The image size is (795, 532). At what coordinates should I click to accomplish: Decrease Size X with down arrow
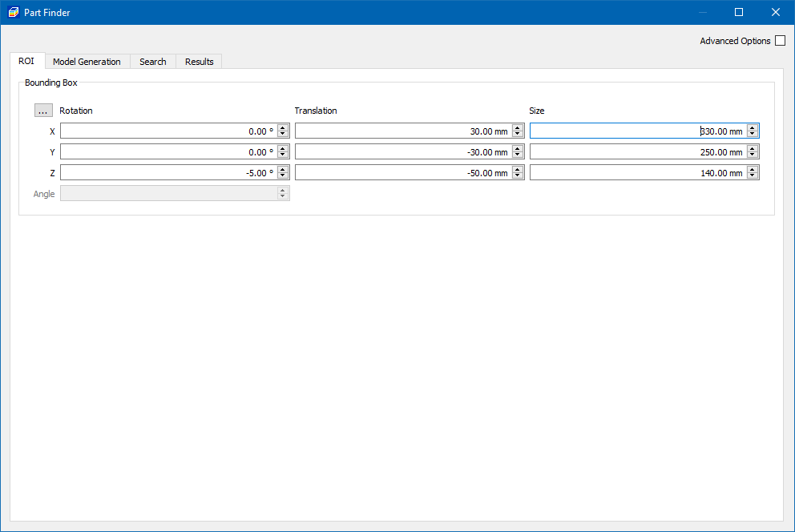tap(753, 135)
